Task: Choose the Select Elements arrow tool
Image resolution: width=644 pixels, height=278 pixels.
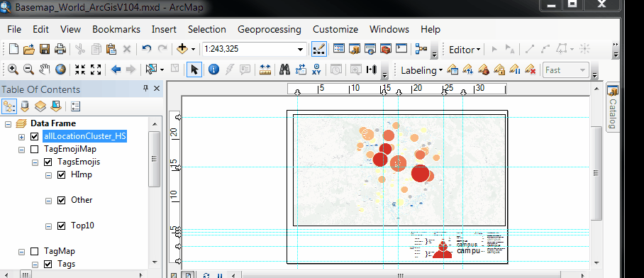Action: [194, 69]
